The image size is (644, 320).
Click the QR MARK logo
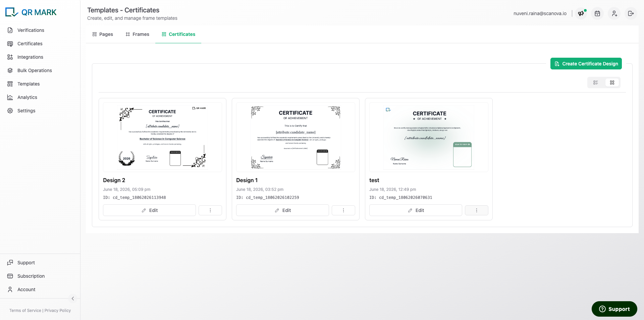[x=31, y=12]
